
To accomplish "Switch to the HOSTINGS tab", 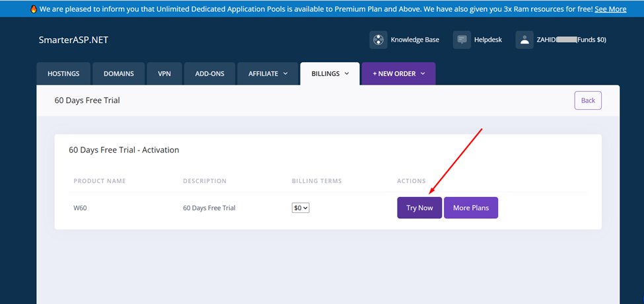I will (63, 74).
